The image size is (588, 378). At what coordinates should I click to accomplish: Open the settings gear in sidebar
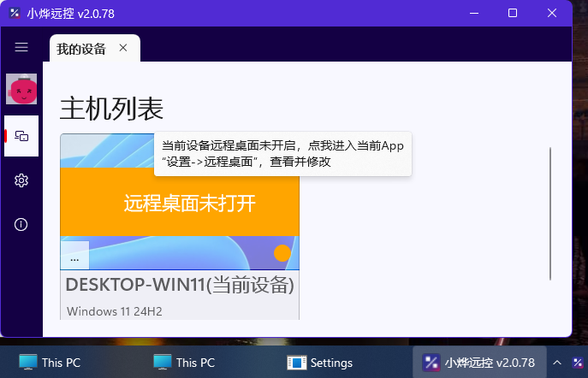click(x=21, y=180)
